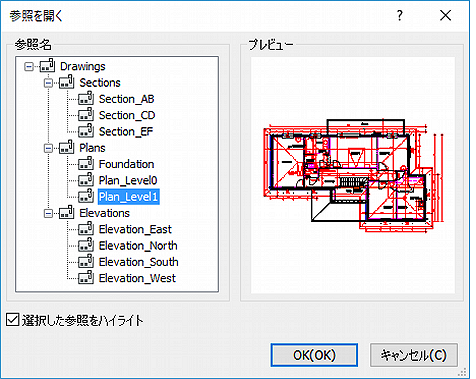Select the Sections tree label
Screen dimensions: 476x379
click(x=100, y=83)
